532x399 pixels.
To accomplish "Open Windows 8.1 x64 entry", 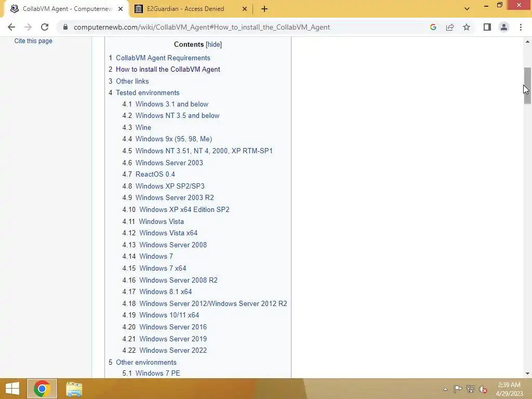I will click(166, 292).
